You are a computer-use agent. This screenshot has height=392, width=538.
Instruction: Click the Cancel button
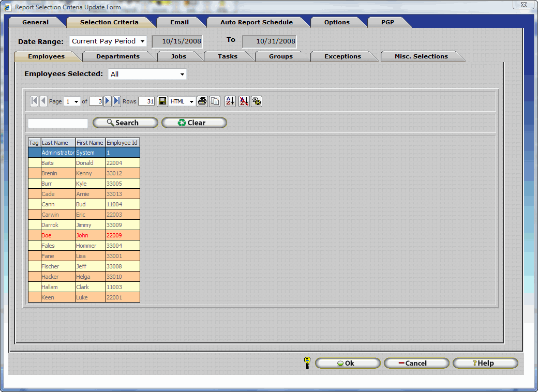coord(416,363)
